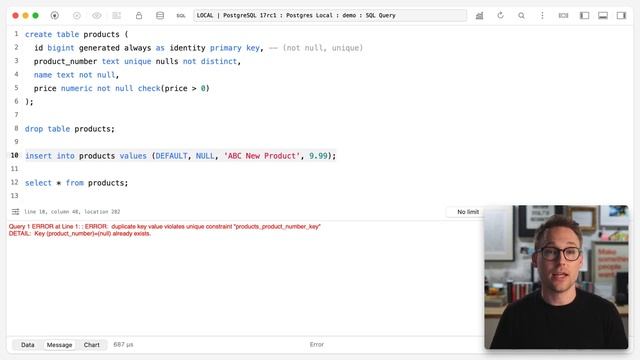Open the connection plug icon in toolbar
Image resolution: width=640 pixels, height=360 pixels.
click(x=54, y=16)
